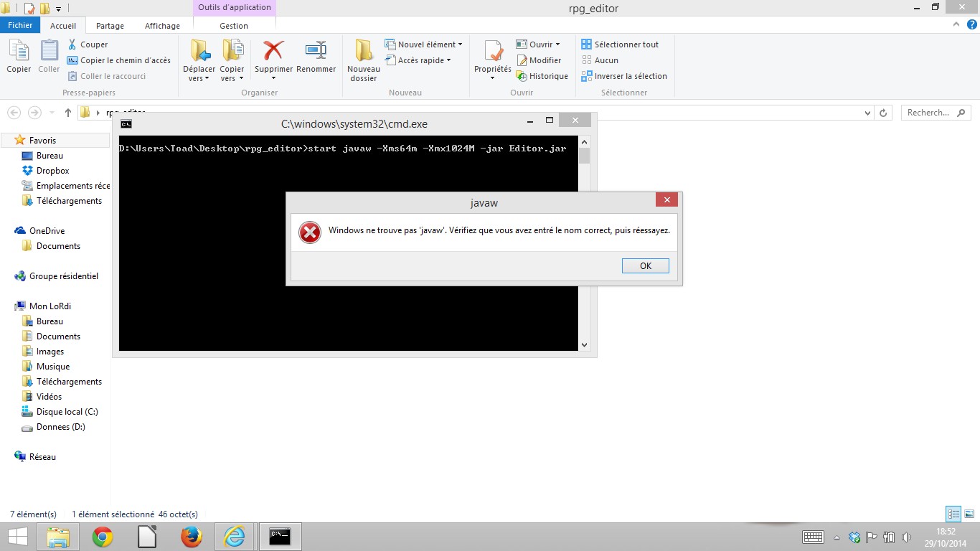Click Modifier in the Ouvrir group
Screen dimensions: 980x551
click(539, 60)
